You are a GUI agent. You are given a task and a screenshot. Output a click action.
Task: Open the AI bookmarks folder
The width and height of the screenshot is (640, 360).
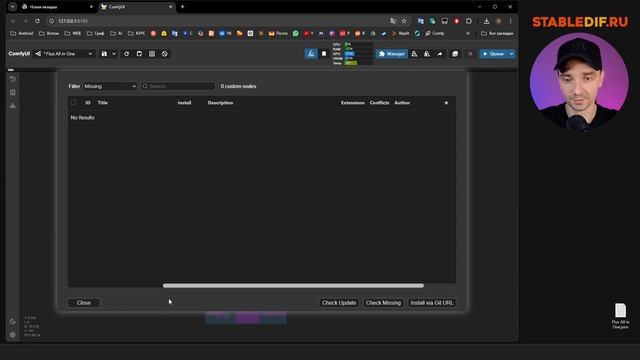(x=116, y=33)
